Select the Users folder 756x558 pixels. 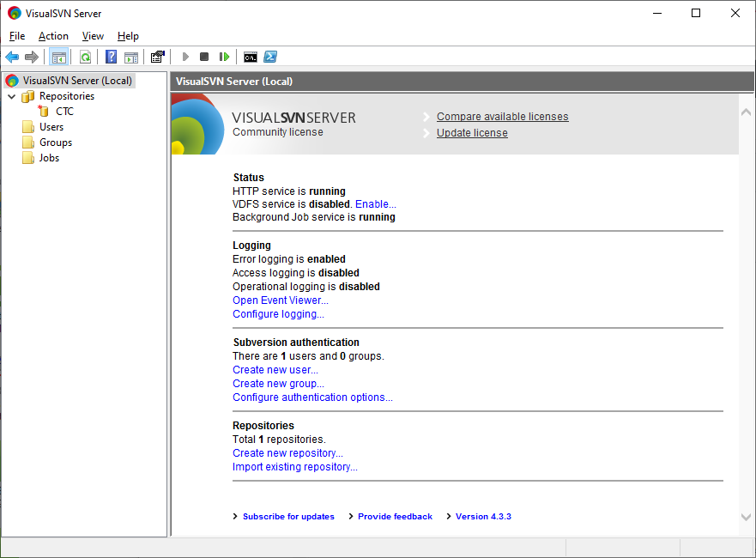pyautogui.click(x=51, y=127)
